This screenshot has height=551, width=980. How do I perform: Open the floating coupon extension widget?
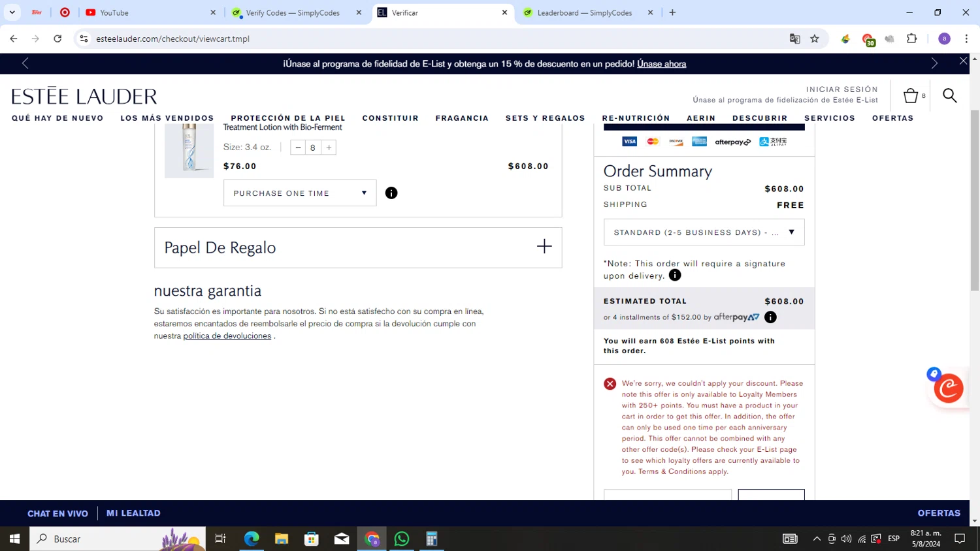tap(948, 388)
